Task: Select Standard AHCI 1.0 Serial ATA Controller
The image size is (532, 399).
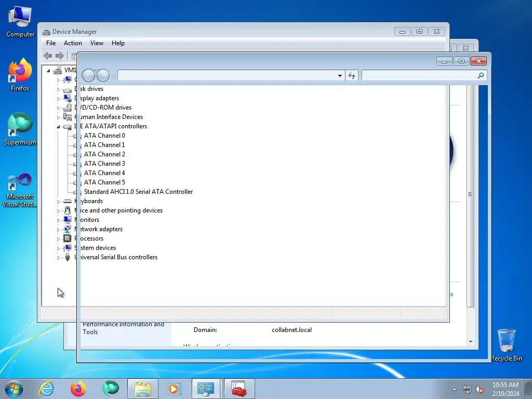Action: [x=138, y=192]
